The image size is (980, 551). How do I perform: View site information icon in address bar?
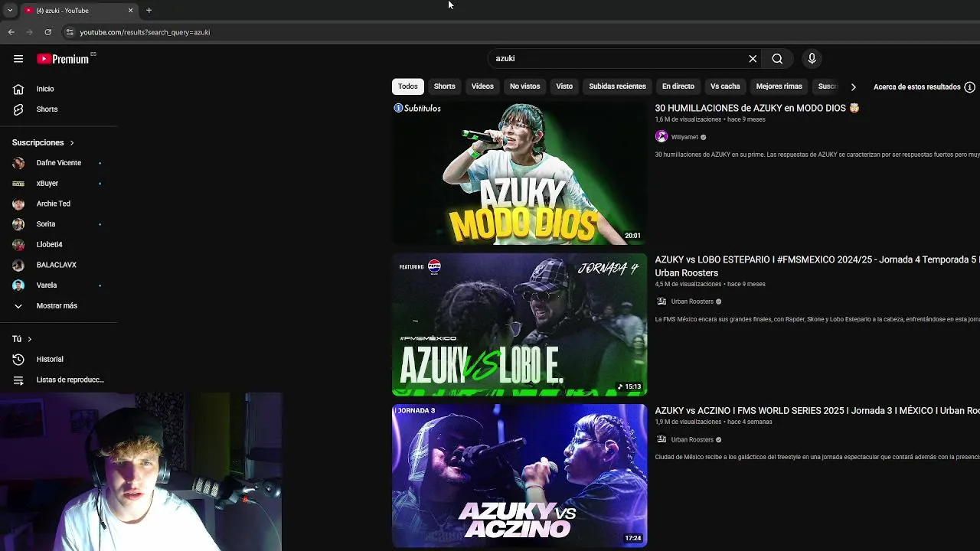click(70, 32)
